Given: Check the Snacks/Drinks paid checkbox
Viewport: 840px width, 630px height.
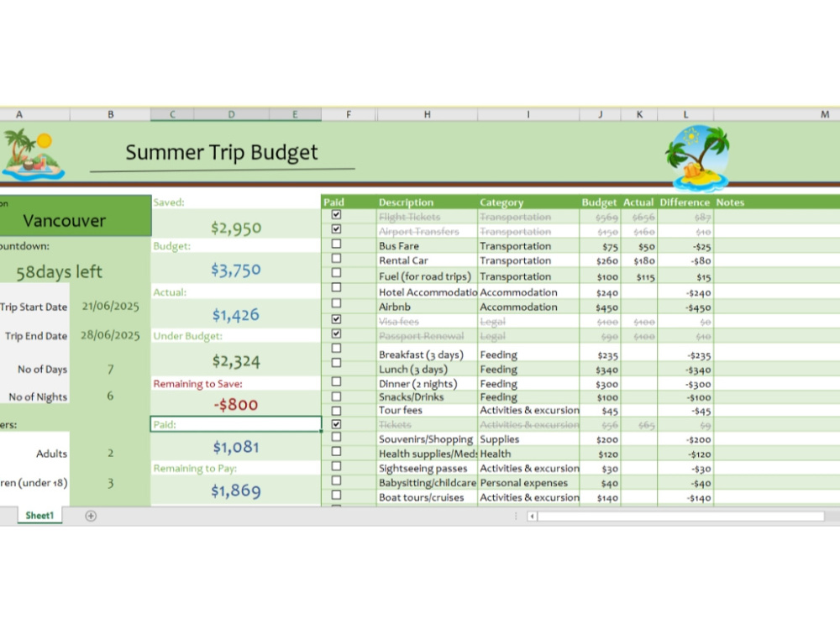Looking at the screenshot, I should coord(337,396).
